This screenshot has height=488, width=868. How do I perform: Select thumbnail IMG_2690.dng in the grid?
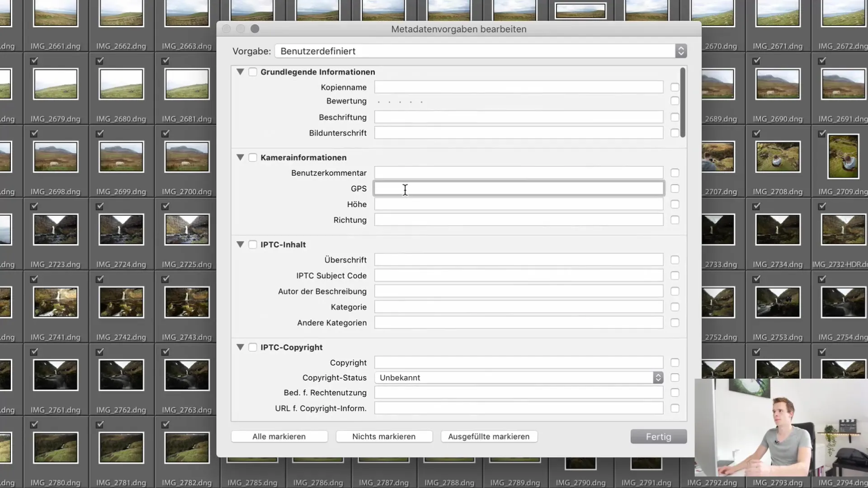(778, 84)
